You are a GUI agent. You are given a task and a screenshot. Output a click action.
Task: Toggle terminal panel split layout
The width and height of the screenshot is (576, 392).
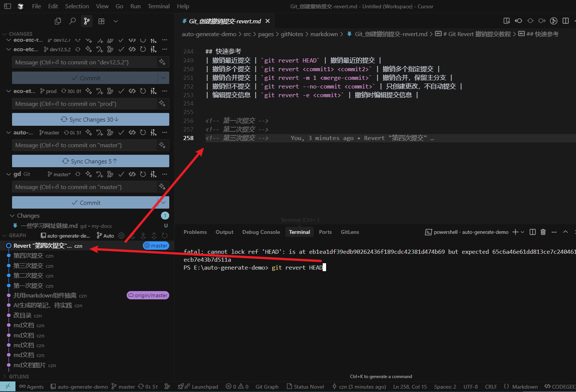532,232
